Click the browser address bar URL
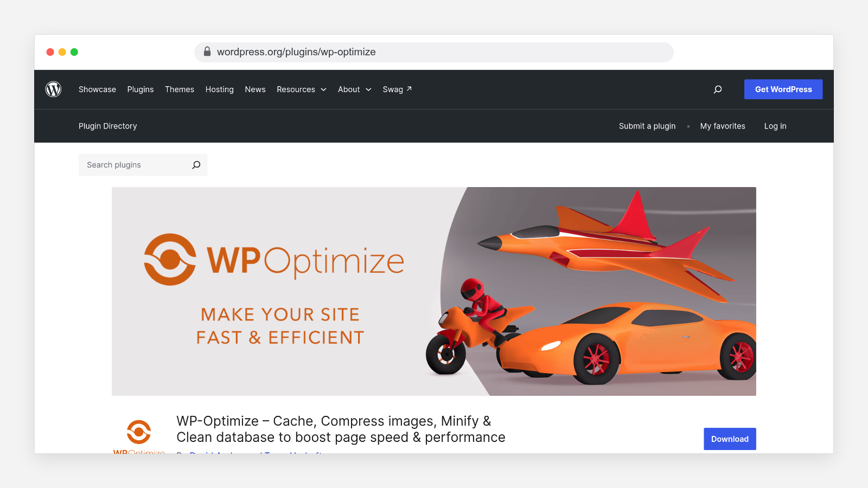The width and height of the screenshot is (868, 488). (x=296, y=52)
